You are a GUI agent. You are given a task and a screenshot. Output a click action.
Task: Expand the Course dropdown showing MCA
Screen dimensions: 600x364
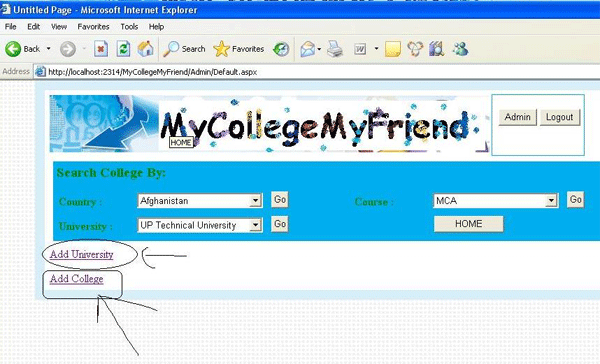pos(551,201)
